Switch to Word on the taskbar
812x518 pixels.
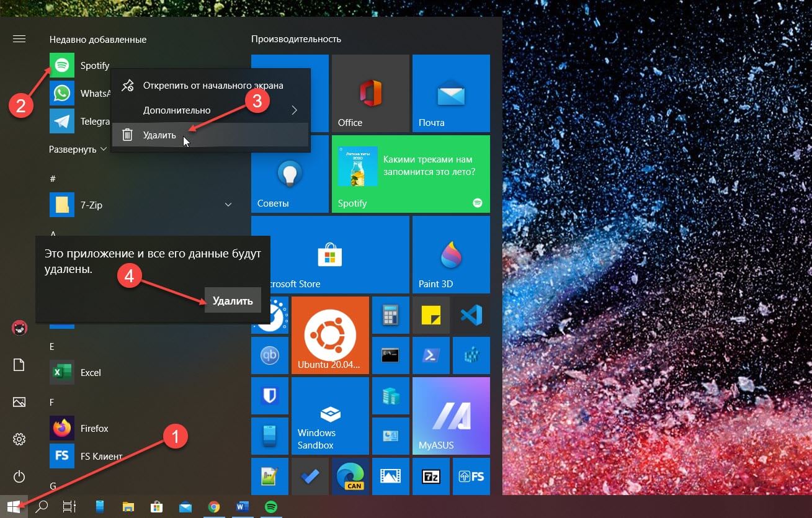click(243, 507)
